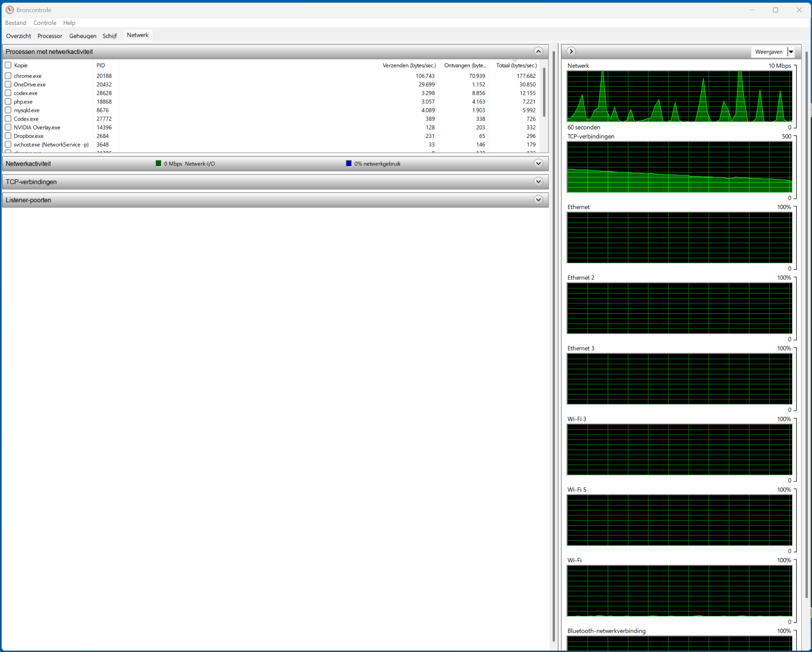Select the mysqld.exe row name
The height and width of the screenshot is (652, 812).
(x=27, y=111)
